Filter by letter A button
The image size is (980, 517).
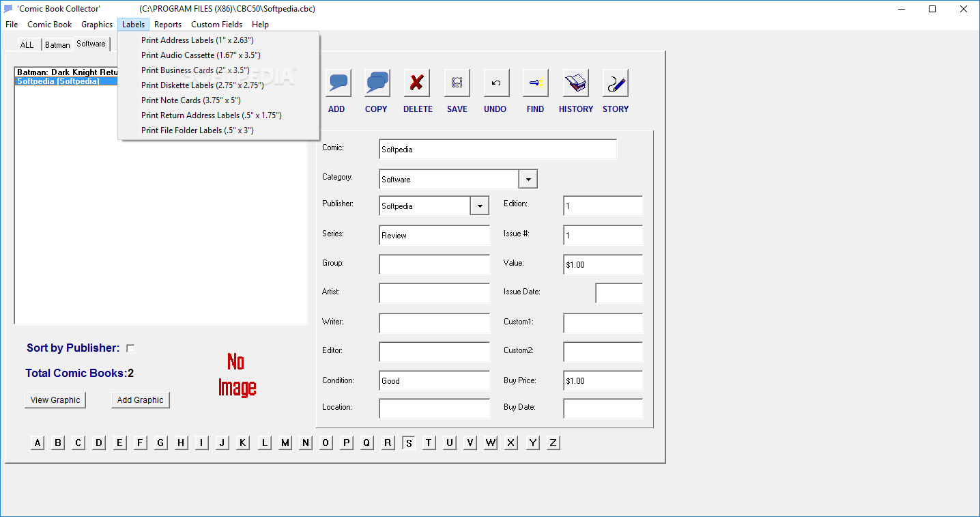point(38,443)
